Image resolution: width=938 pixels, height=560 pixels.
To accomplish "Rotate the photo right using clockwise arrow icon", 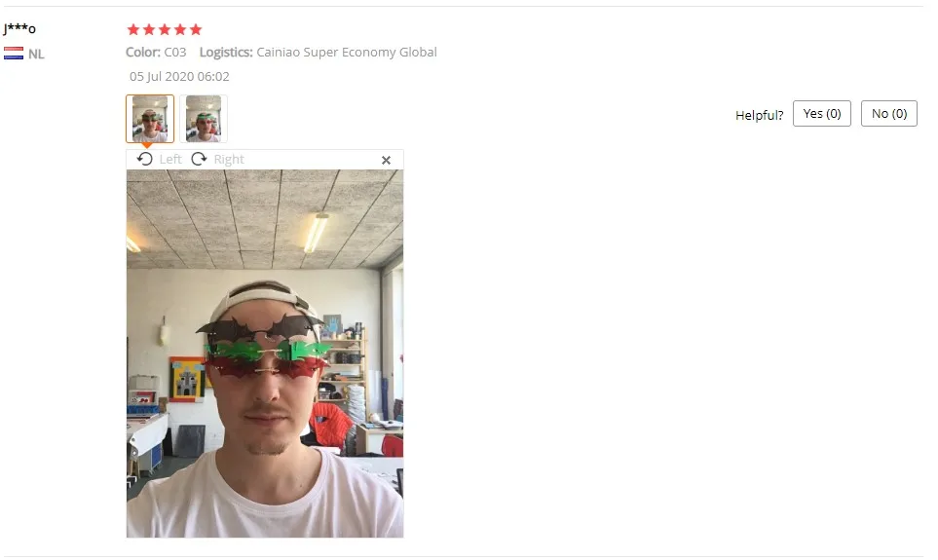I will pos(200,159).
